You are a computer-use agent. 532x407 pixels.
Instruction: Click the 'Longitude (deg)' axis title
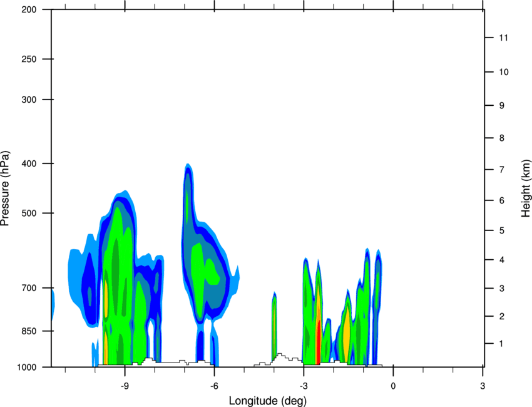point(268,401)
